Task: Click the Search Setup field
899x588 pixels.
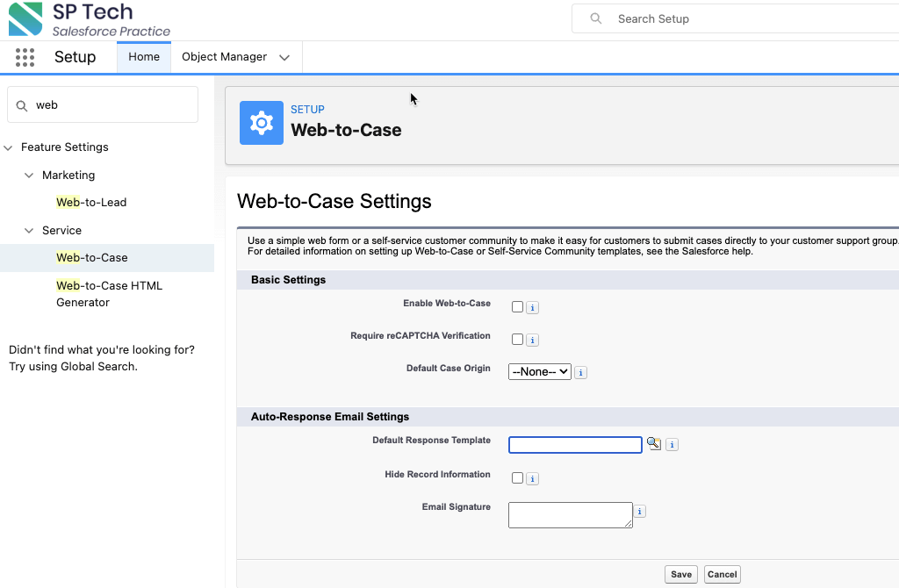Action: (746, 18)
